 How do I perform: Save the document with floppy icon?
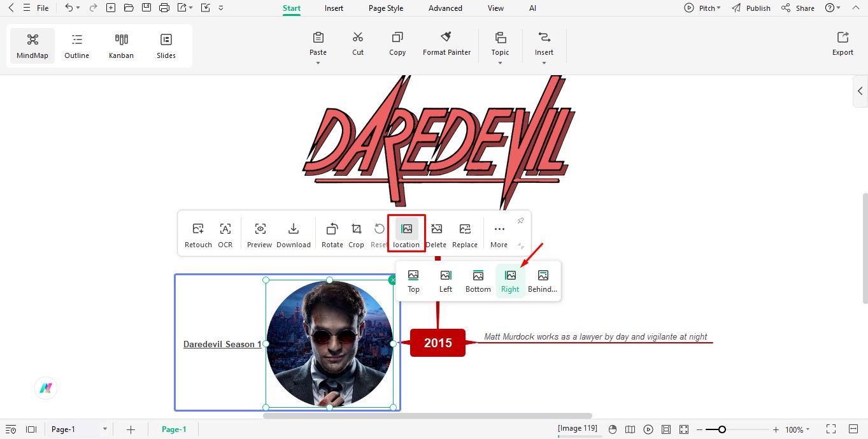[146, 8]
